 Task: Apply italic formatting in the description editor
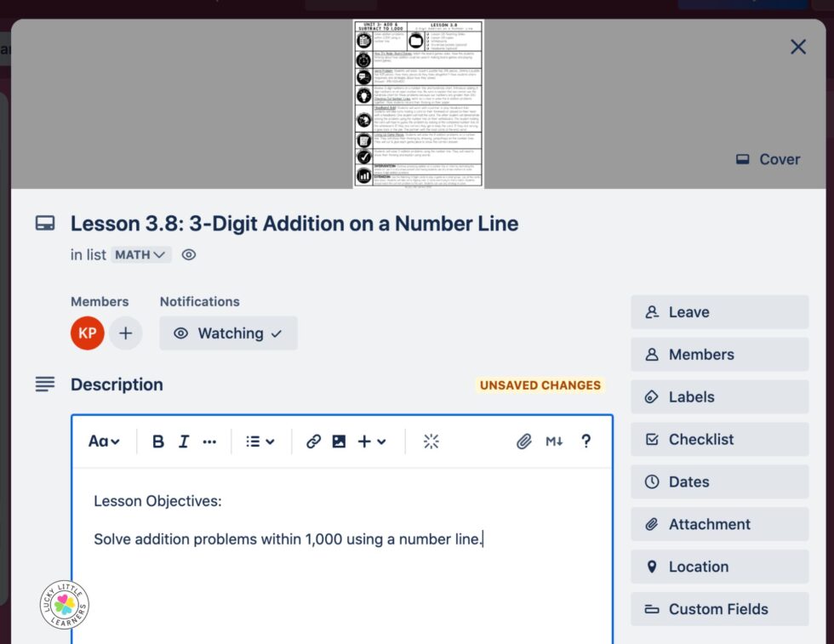pos(185,442)
